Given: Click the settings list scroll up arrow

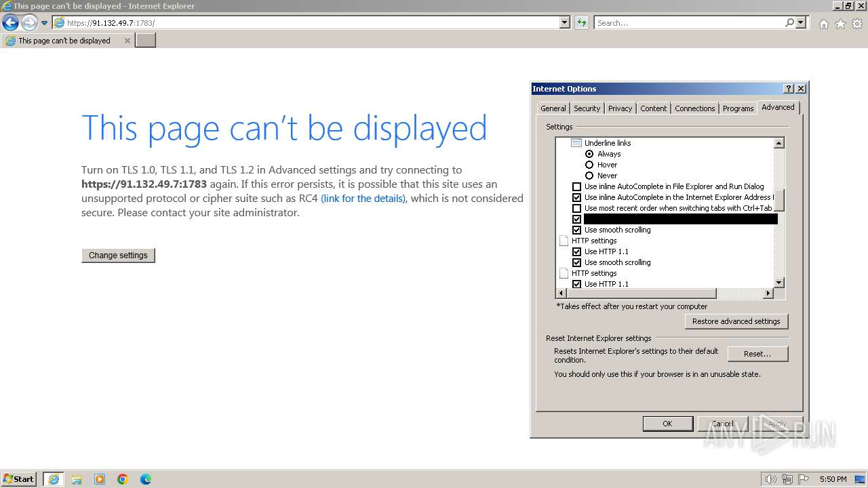Looking at the screenshot, I should pos(778,143).
